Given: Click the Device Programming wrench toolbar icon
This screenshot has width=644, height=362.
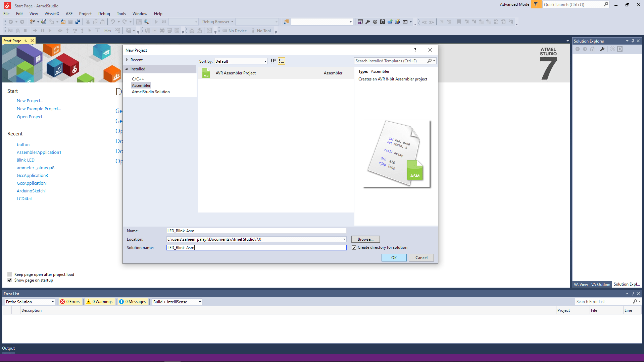Looking at the screenshot, I should pyautogui.click(x=368, y=22).
